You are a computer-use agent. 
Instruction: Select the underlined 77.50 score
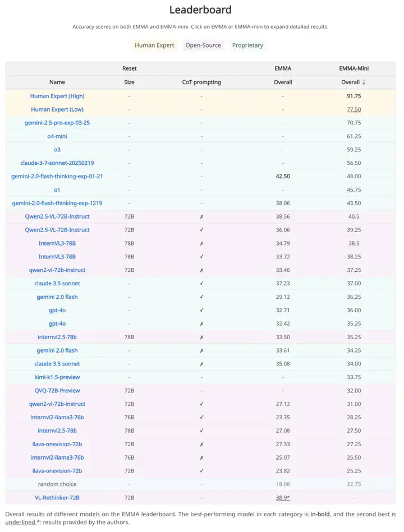(x=353, y=109)
